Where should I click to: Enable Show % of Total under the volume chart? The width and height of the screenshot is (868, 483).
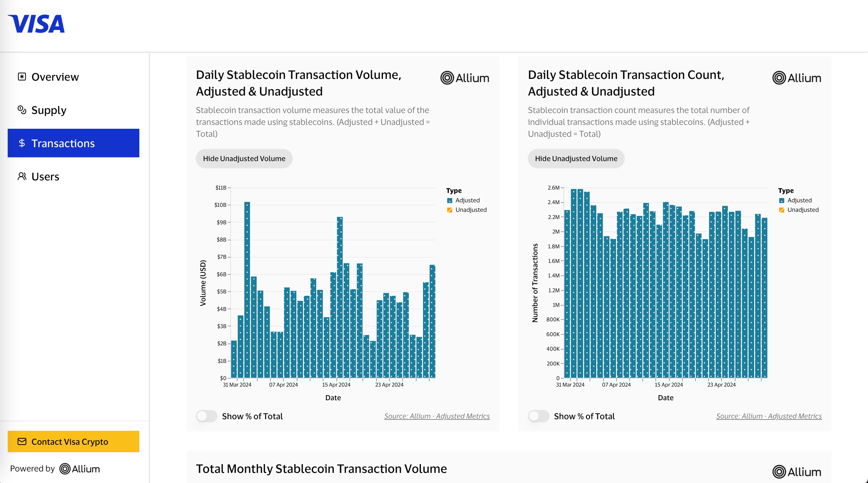click(206, 416)
